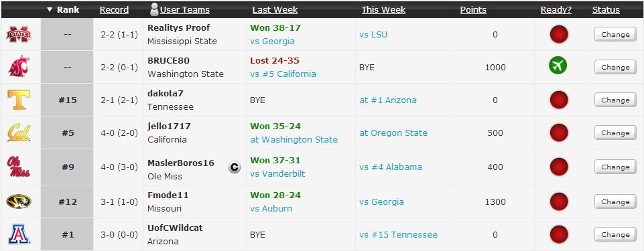Click the Ole Miss logo

coord(19,167)
